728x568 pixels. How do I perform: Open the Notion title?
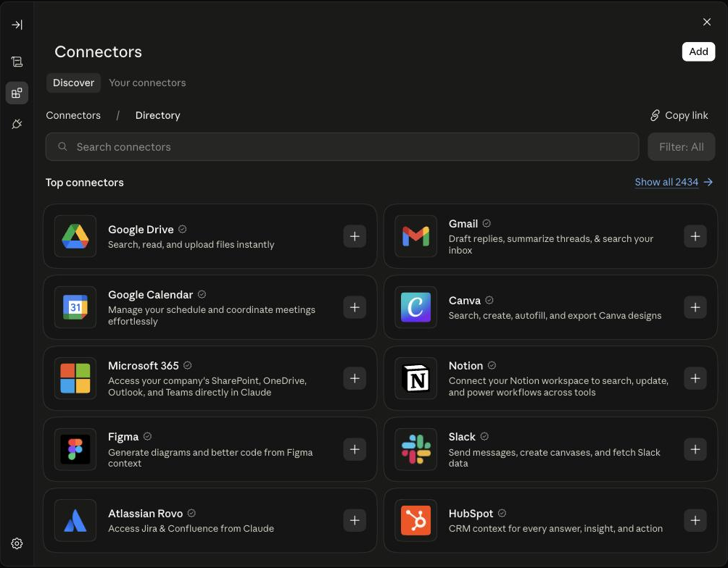click(466, 366)
